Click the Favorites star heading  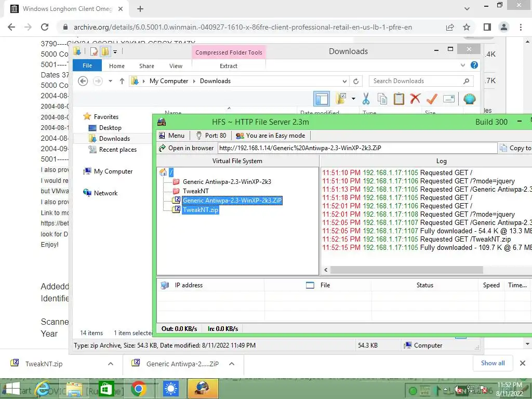101,117
